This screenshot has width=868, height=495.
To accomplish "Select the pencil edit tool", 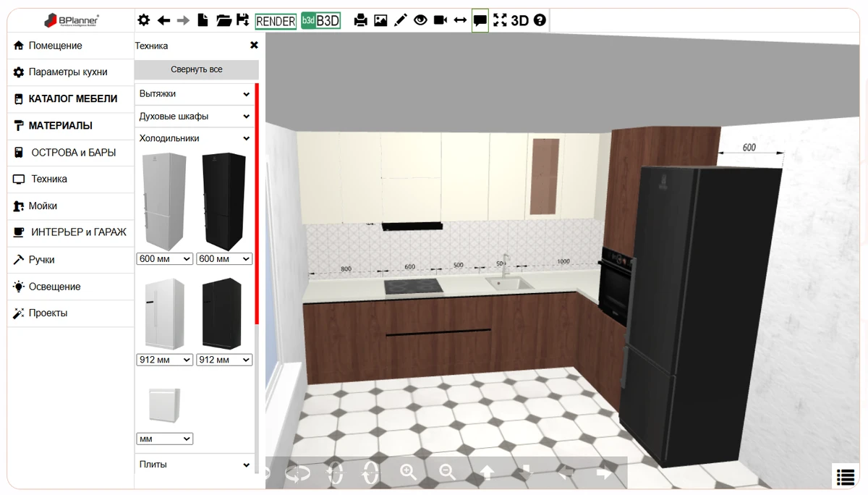I will 401,20.
